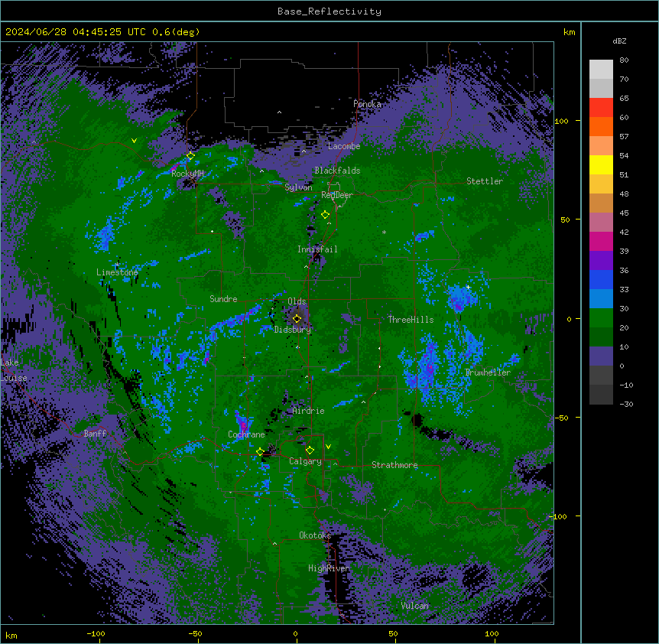Pick the yellow diamond marker above Calgary label

coord(310,450)
